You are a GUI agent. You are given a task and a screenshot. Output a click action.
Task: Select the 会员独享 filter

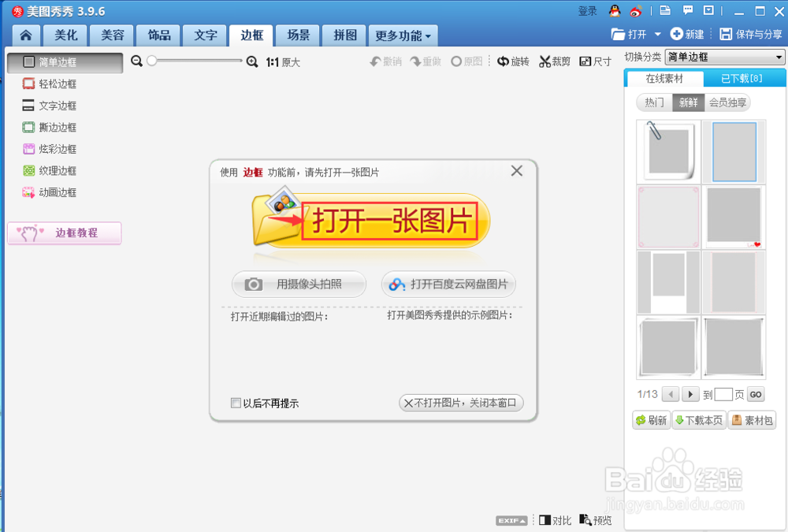727,102
